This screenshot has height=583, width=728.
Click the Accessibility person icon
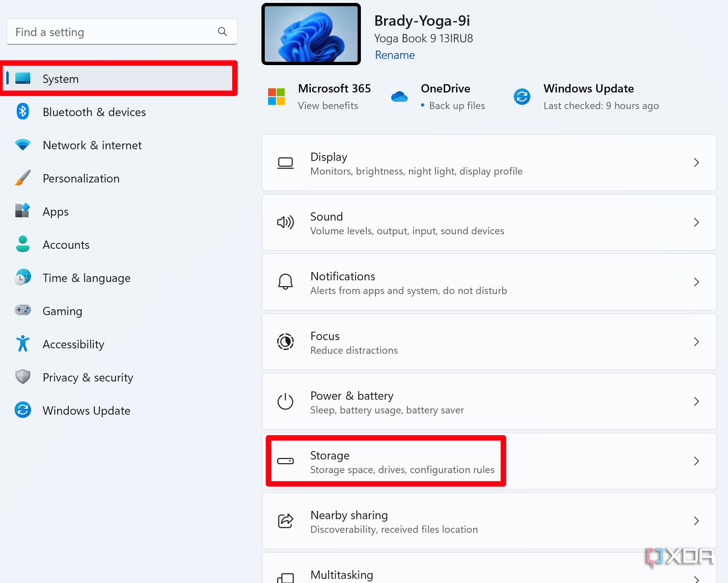(x=22, y=344)
